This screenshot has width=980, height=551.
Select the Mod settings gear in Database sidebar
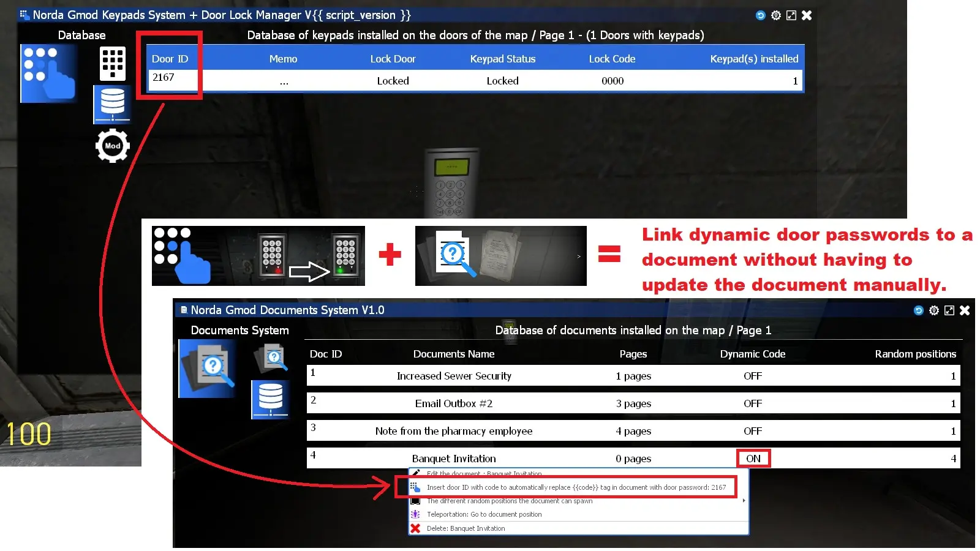(x=112, y=146)
